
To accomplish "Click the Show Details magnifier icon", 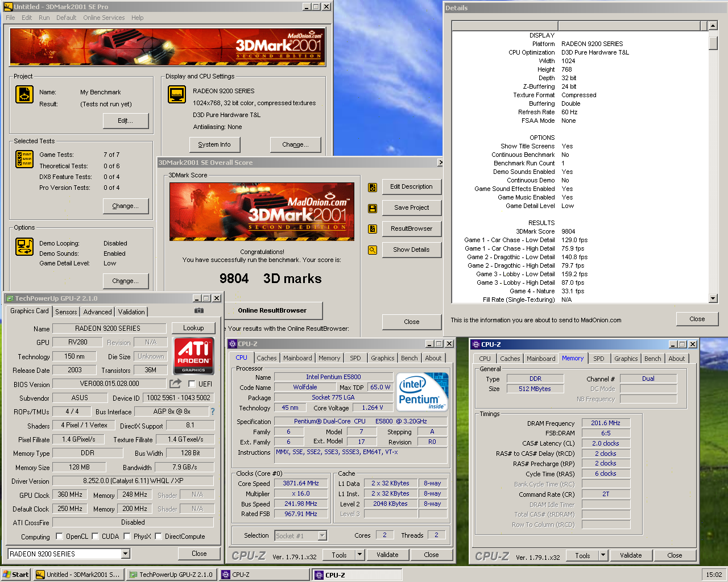I will (x=373, y=250).
